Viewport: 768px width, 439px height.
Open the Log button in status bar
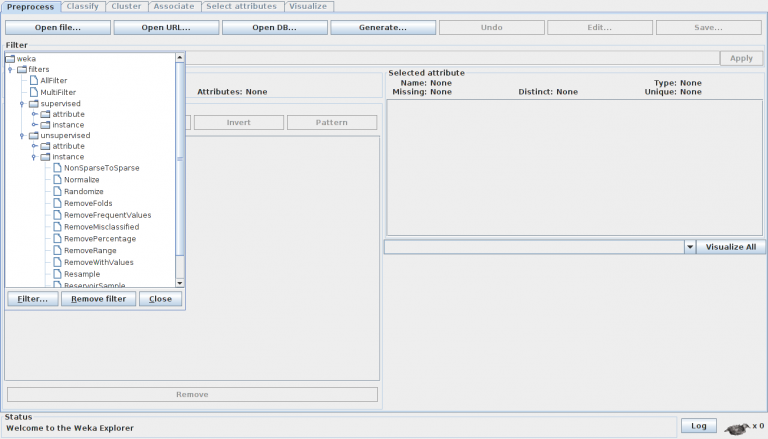(x=698, y=426)
